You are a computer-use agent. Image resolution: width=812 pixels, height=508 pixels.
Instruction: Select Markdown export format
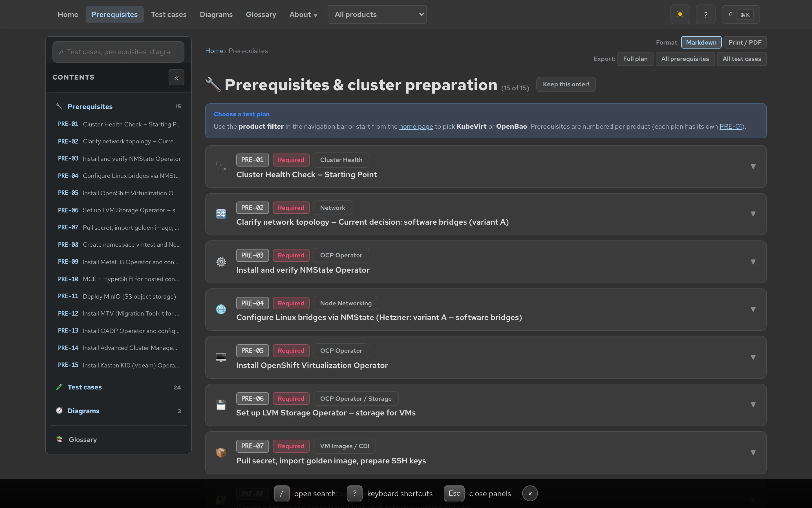tap(701, 42)
